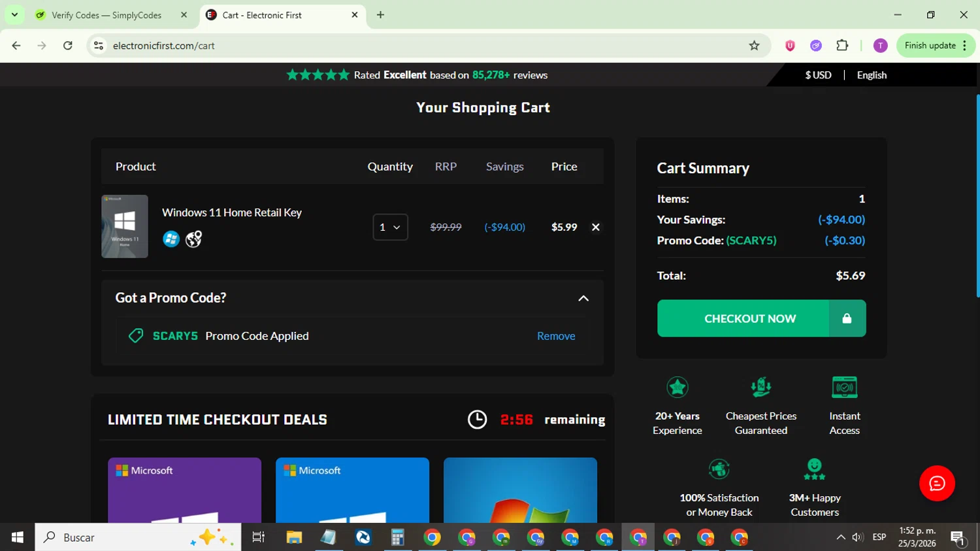Image resolution: width=980 pixels, height=551 pixels.
Task: Click the Savings column header
Action: click(505, 167)
